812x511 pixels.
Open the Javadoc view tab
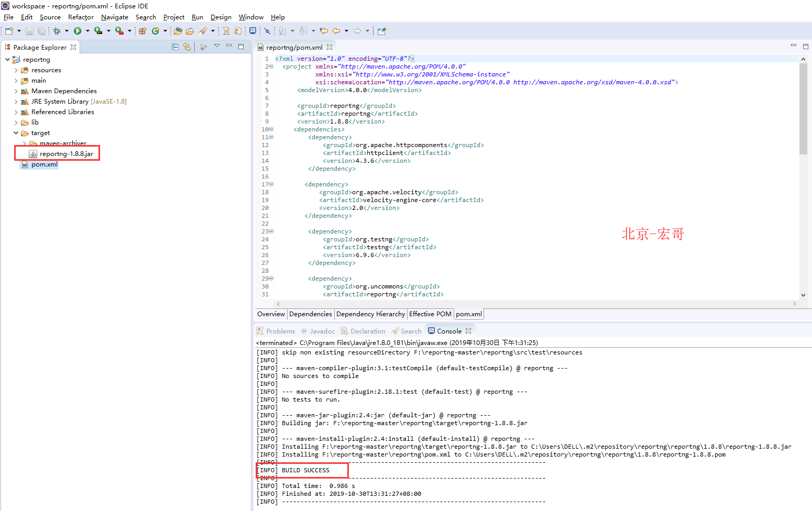(x=318, y=331)
